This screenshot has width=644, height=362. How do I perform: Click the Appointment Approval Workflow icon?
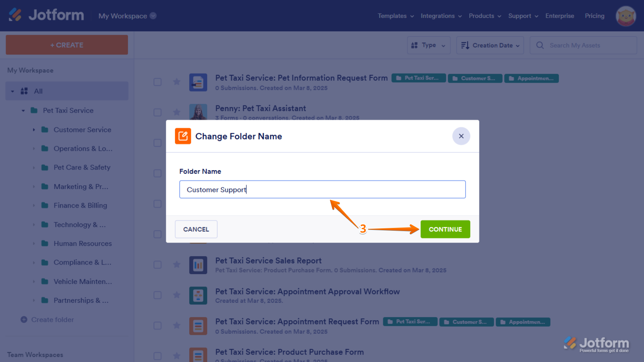click(198, 296)
